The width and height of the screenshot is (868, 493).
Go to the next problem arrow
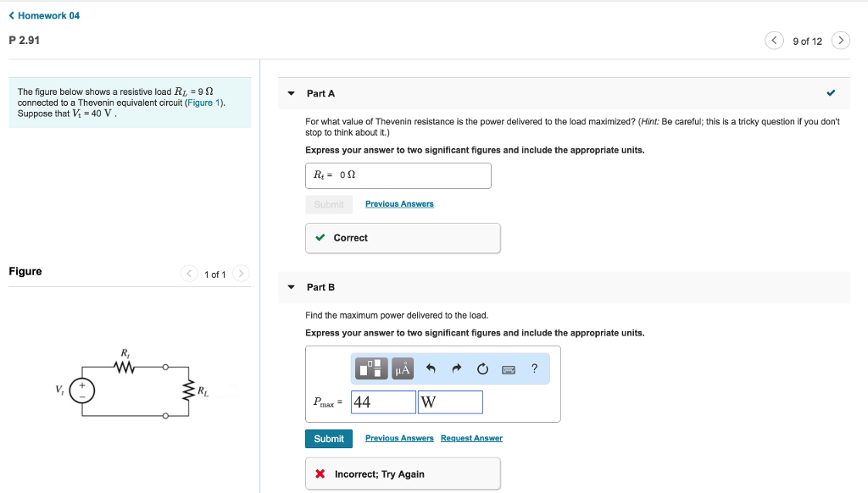point(840,41)
